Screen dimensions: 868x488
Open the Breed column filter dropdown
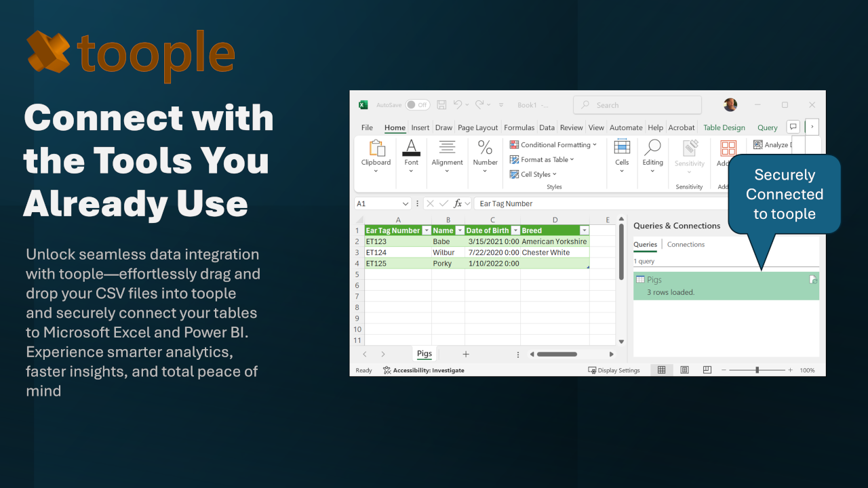click(x=584, y=230)
